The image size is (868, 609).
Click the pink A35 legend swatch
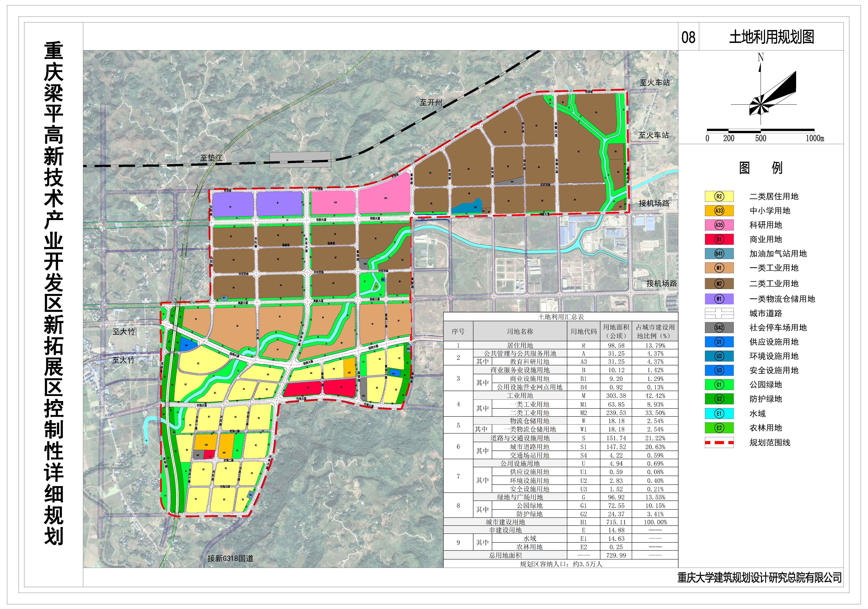pyautogui.click(x=719, y=225)
